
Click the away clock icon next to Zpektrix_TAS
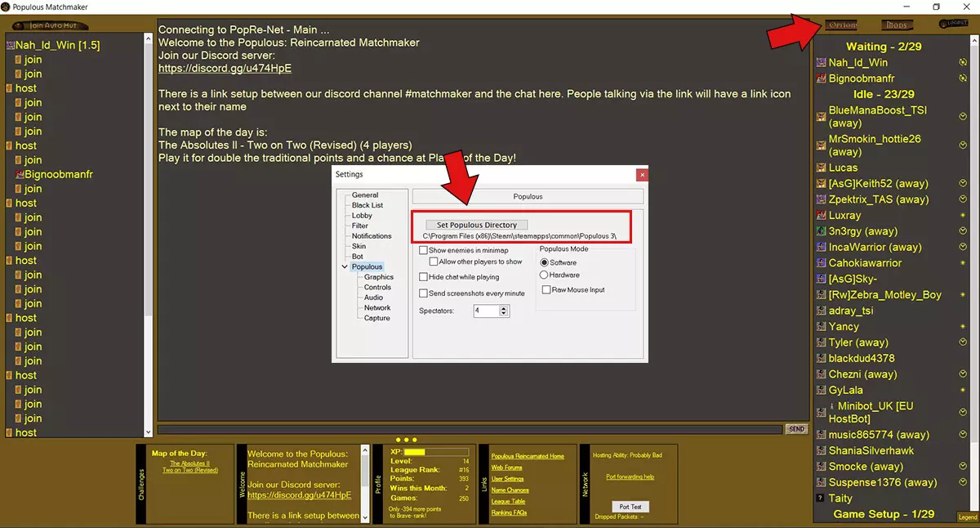pyautogui.click(x=963, y=199)
